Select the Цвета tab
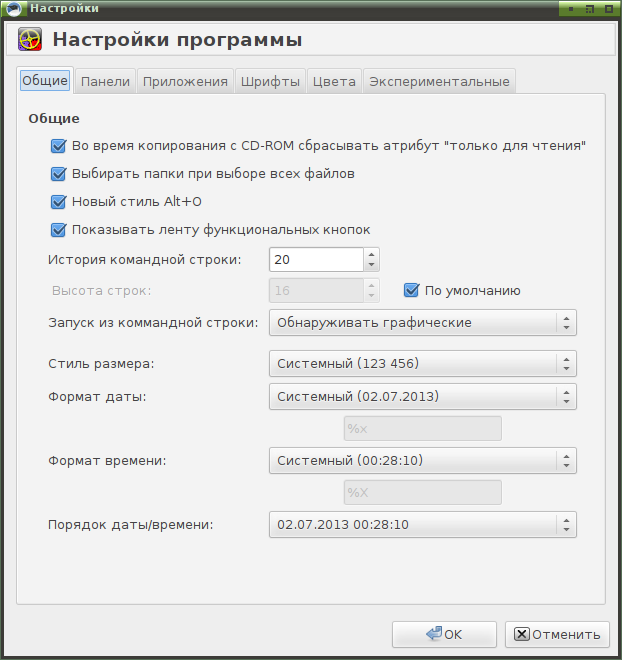The image size is (622, 660). 334,81
